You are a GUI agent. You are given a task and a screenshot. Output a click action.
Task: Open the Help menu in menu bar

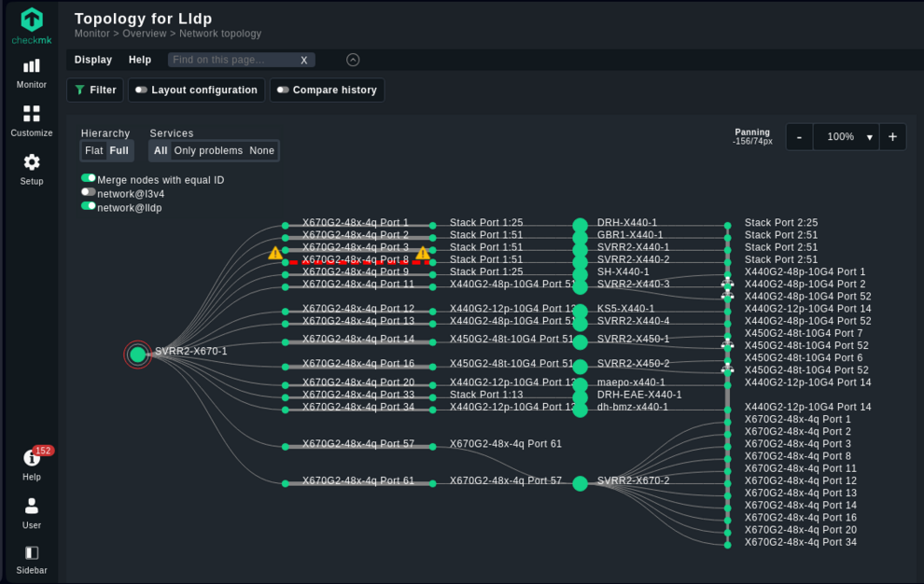click(x=140, y=60)
